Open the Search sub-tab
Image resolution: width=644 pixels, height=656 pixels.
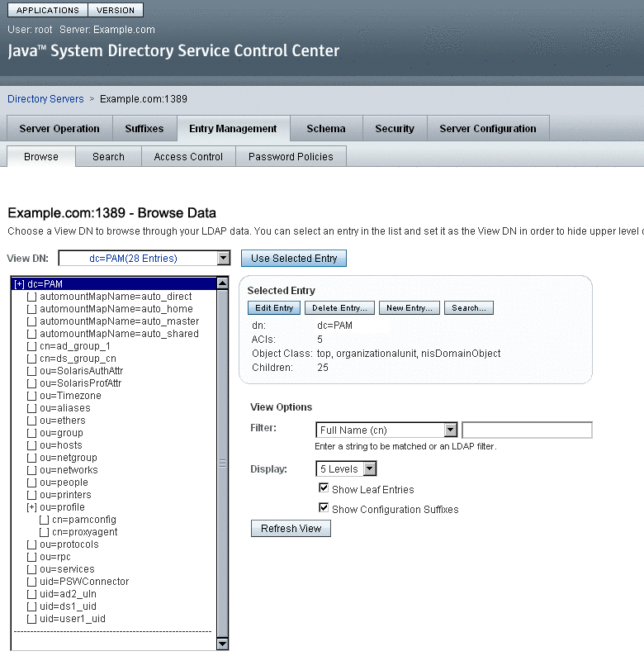[108, 156]
